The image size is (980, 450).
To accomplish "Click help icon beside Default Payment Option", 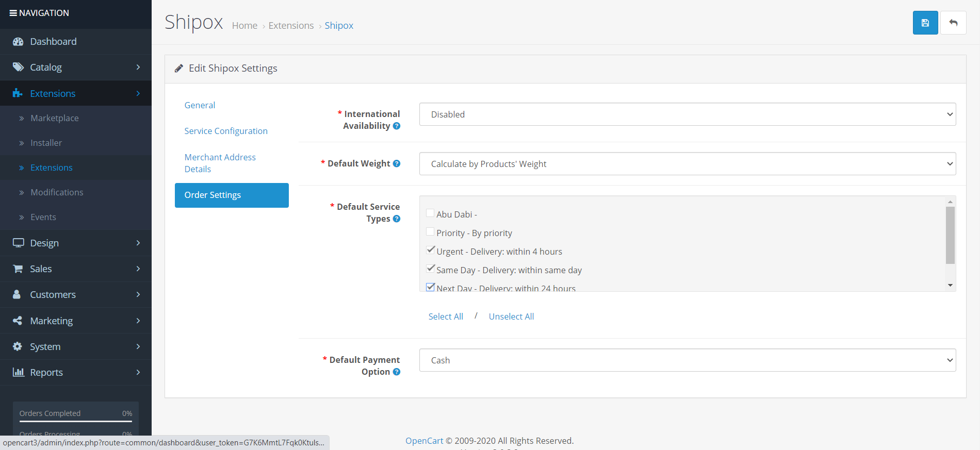I will [397, 372].
